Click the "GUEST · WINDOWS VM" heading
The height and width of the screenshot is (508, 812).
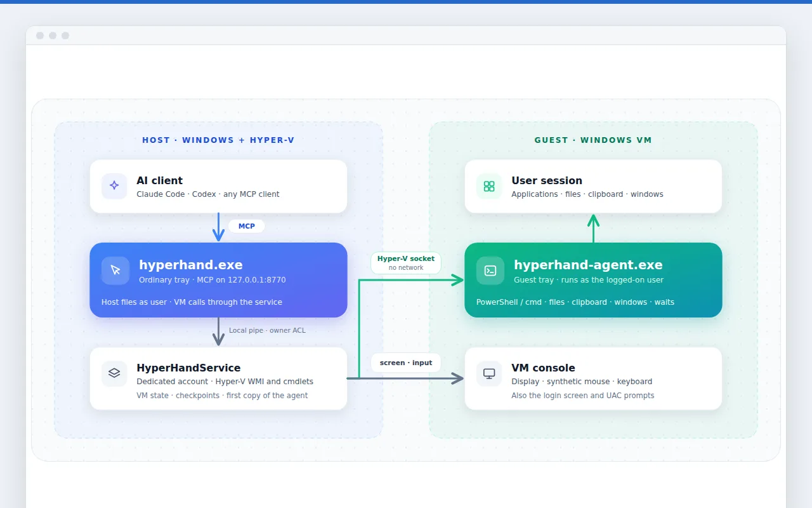pyautogui.click(x=593, y=140)
